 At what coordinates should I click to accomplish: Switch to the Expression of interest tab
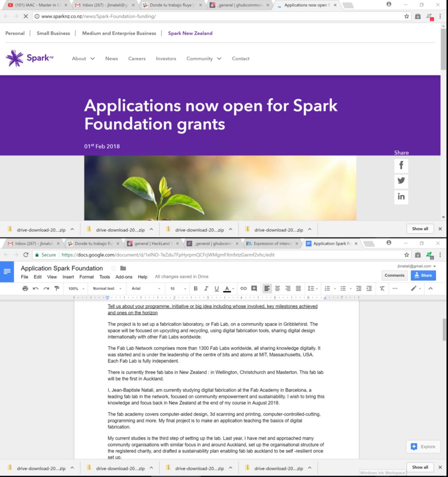(x=273, y=244)
